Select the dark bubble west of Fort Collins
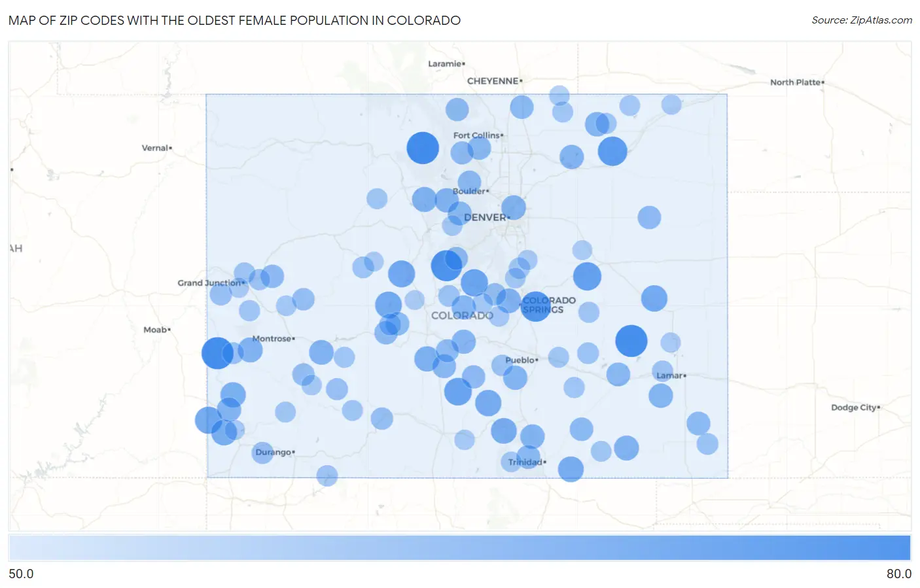 (x=423, y=148)
